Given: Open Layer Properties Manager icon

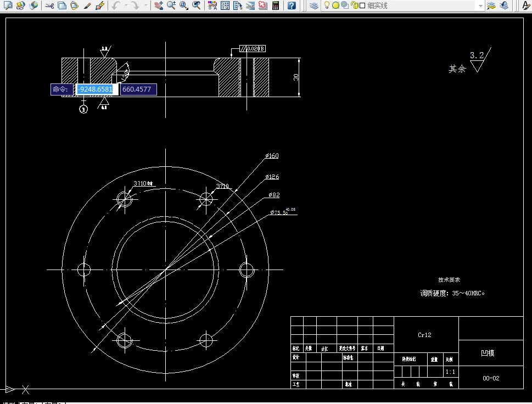Looking at the screenshot, I should (x=314, y=5).
